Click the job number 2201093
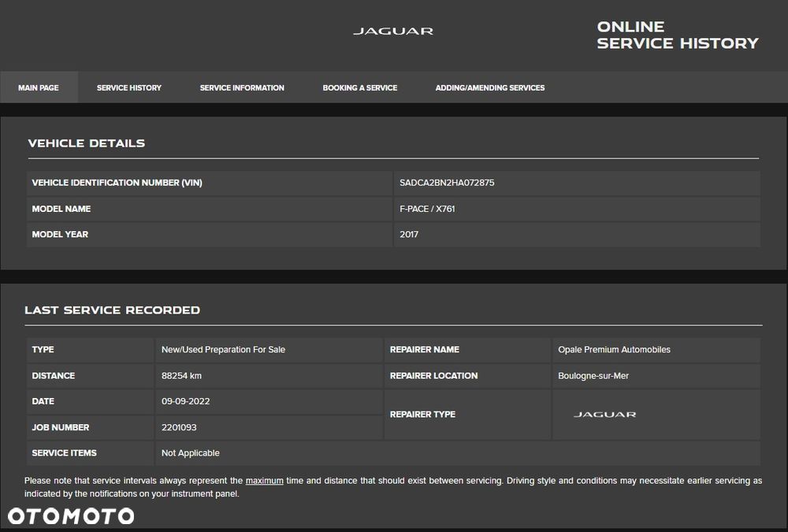 click(179, 427)
